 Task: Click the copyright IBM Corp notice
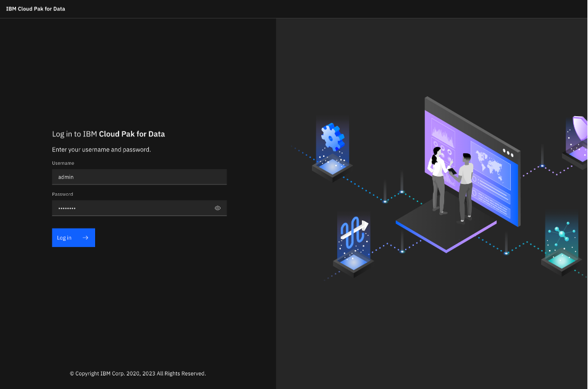pyautogui.click(x=138, y=374)
